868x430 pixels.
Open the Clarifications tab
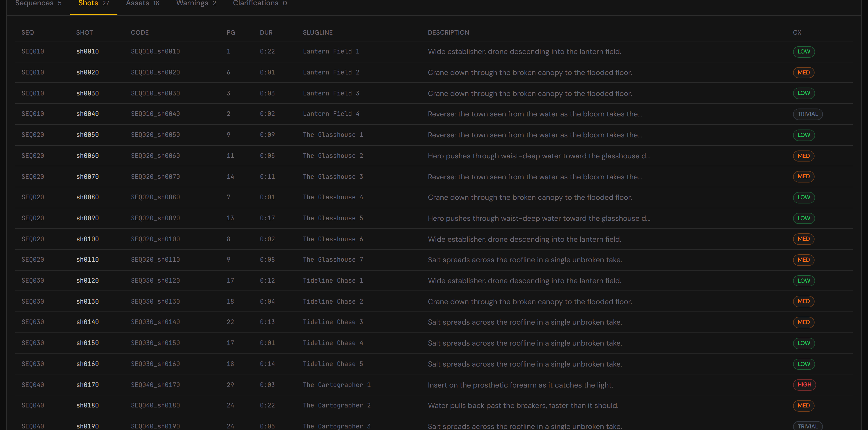[x=260, y=3]
